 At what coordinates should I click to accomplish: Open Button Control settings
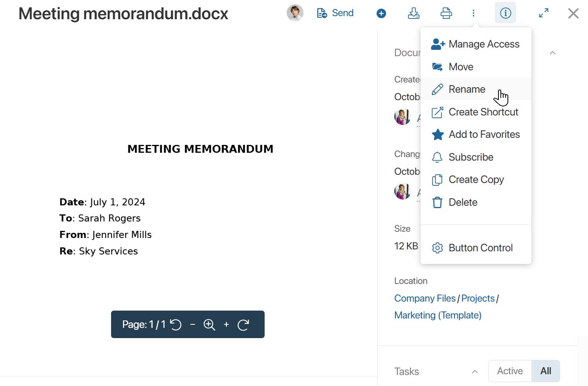[x=480, y=248]
